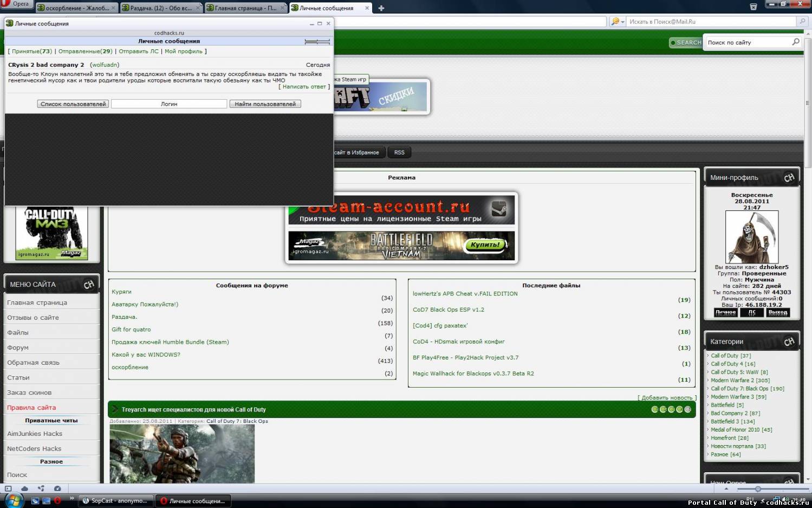The image size is (812, 508).
Task: Open sender profile link 'wolfuadn'
Action: 105,65
